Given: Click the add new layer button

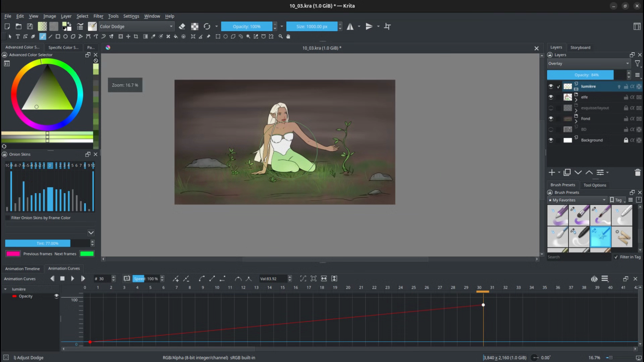Looking at the screenshot, I should [x=552, y=172].
